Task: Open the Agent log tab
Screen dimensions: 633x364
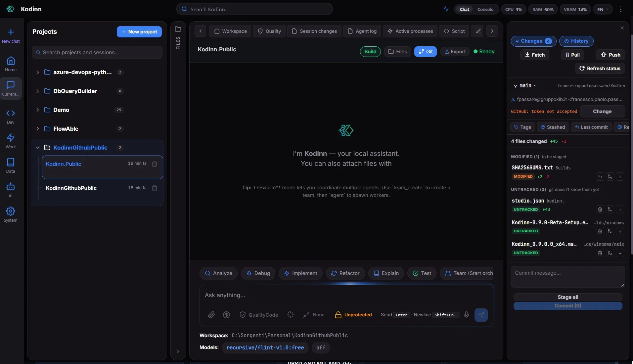Action: click(x=362, y=31)
